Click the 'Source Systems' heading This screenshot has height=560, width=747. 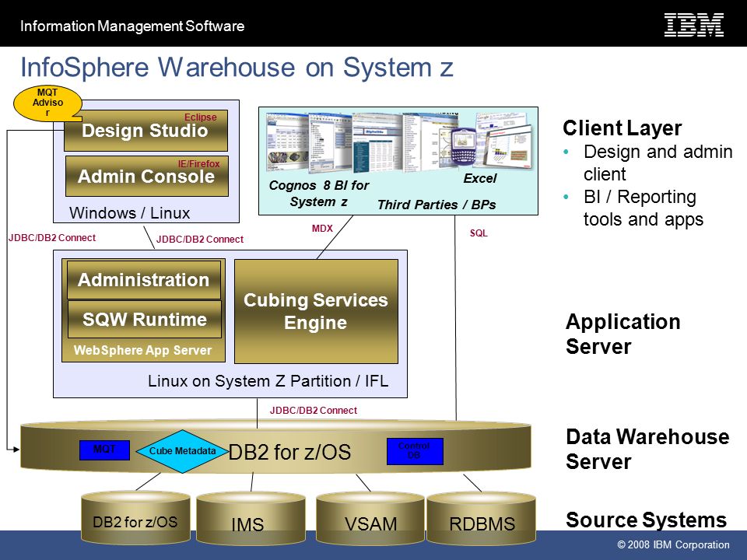click(646, 520)
